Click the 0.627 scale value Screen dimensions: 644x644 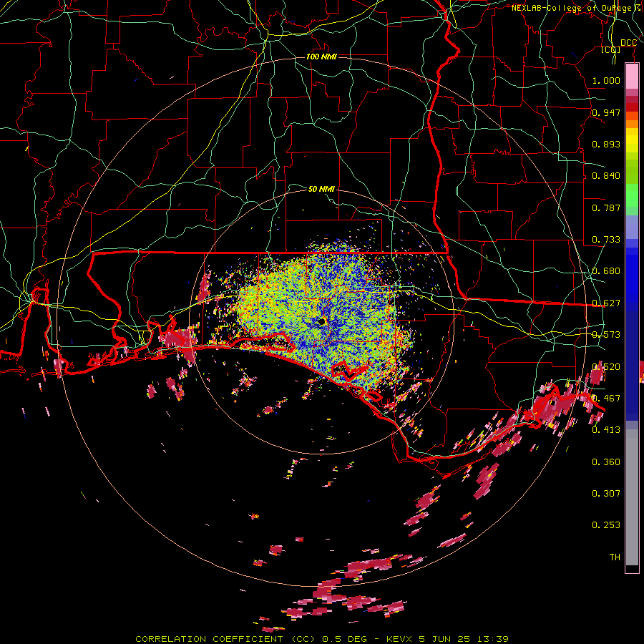point(606,303)
